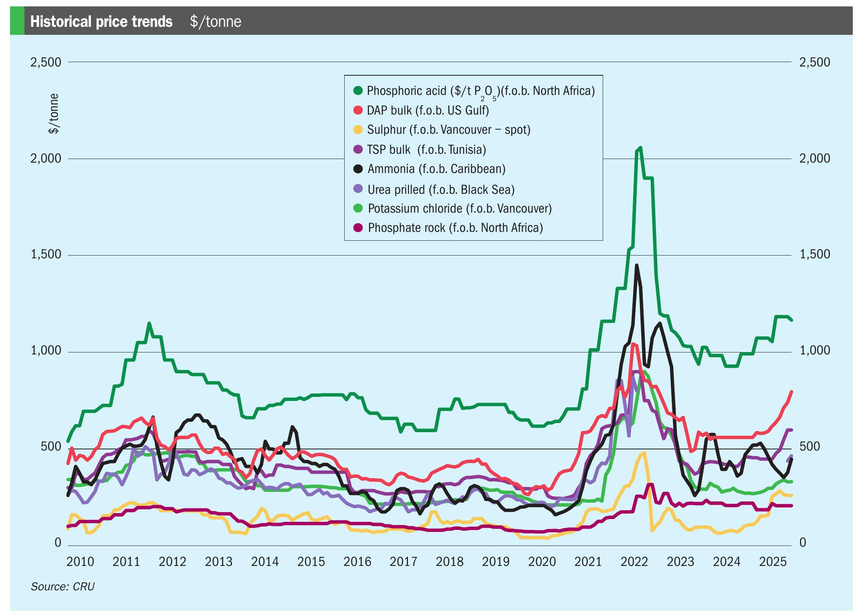The width and height of the screenshot is (860, 616).
Task: Click the Historical price trends title
Action: tap(101, 22)
